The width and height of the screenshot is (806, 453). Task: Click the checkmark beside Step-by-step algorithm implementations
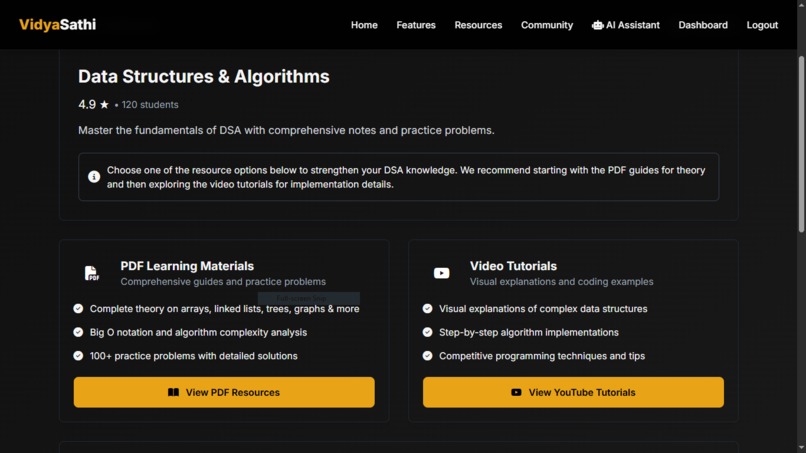pos(427,332)
